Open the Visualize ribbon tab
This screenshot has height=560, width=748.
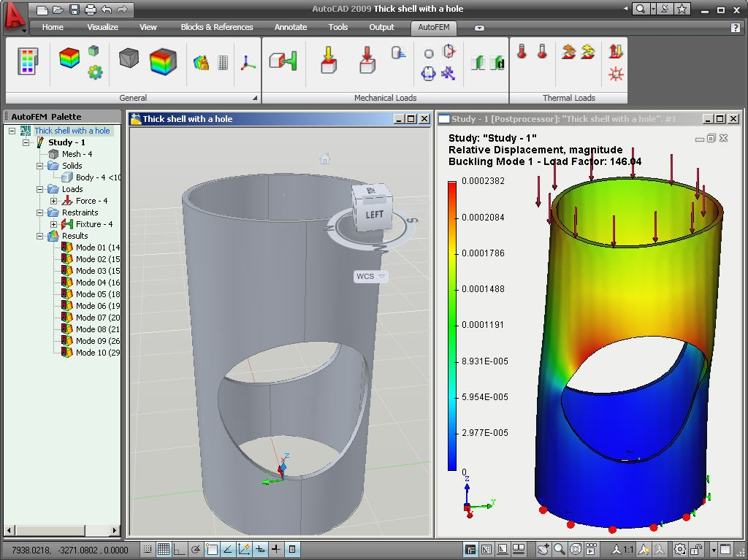point(102,27)
